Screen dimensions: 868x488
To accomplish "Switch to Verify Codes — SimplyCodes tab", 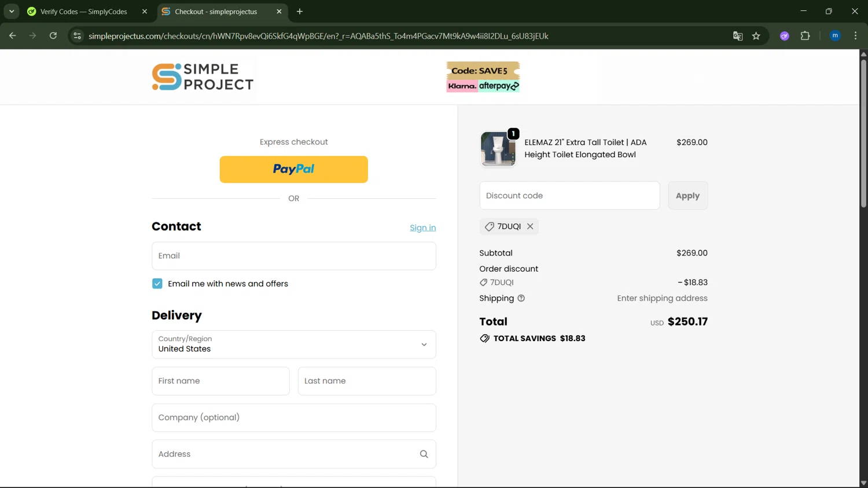I will pos(84,12).
